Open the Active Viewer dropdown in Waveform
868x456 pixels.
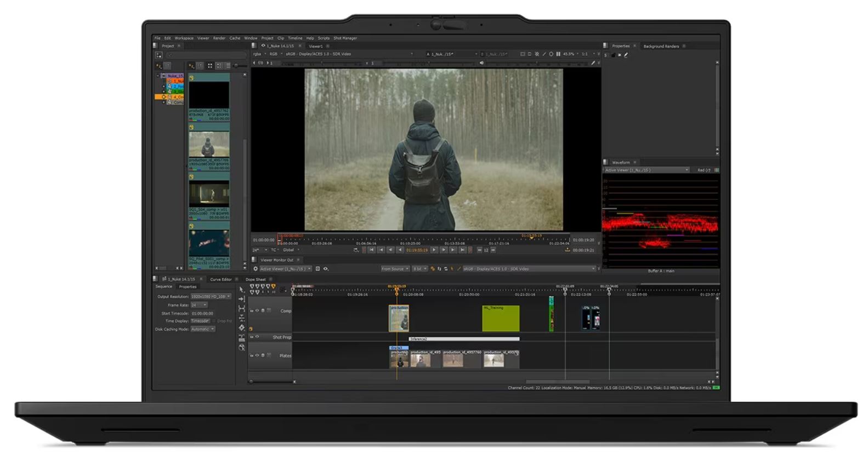click(646, 170)
